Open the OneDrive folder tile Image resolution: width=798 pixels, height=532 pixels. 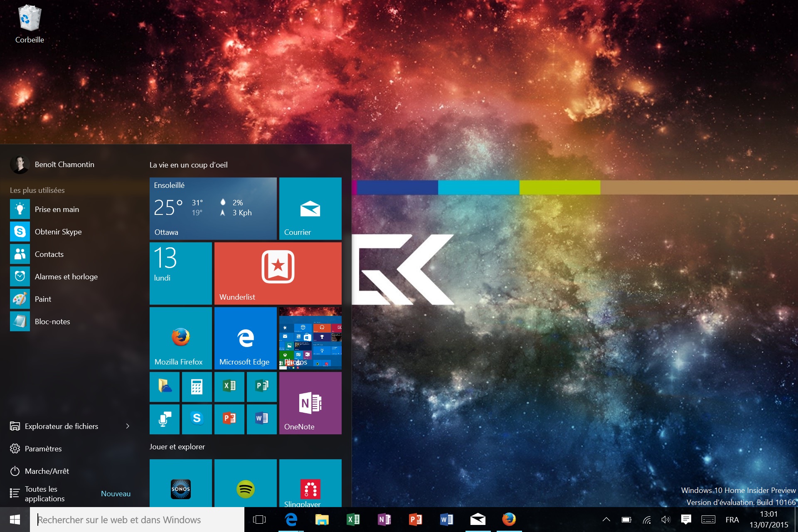164,387
